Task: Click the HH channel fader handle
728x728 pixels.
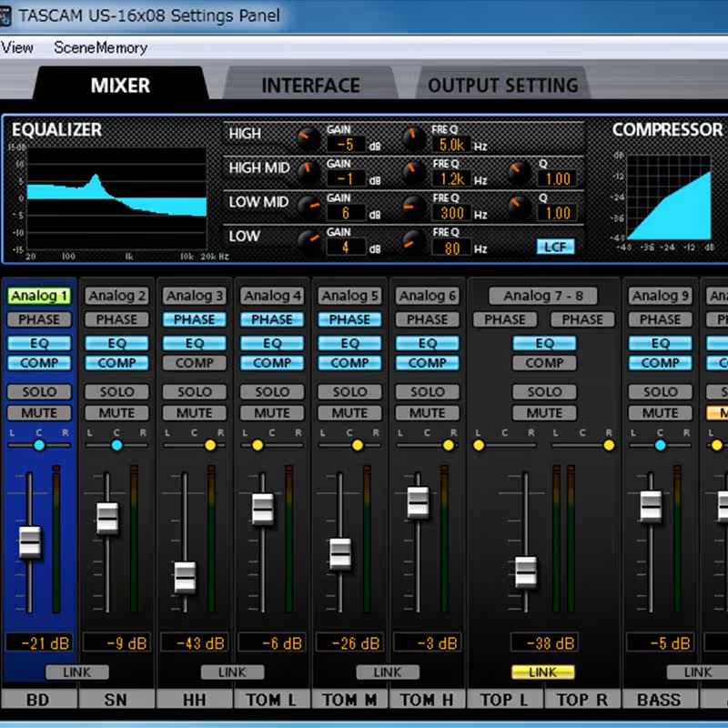Action: point(185,577)
